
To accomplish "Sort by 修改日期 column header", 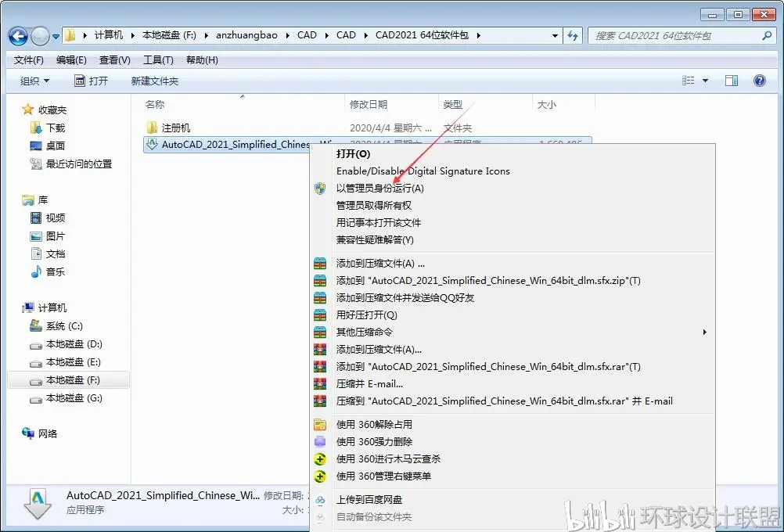I will pyautogui.click(x=369, y=105).
